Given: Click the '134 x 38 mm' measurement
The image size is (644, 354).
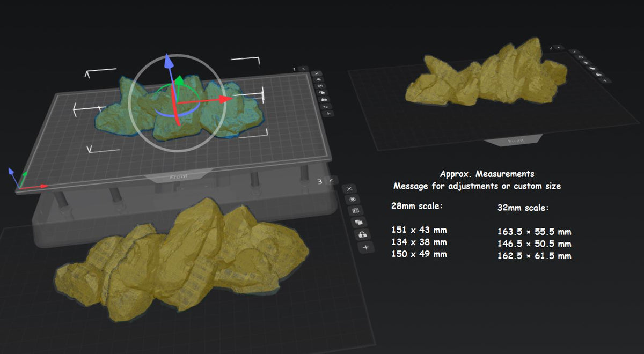Looking at the screenshot, I should 420,242.
